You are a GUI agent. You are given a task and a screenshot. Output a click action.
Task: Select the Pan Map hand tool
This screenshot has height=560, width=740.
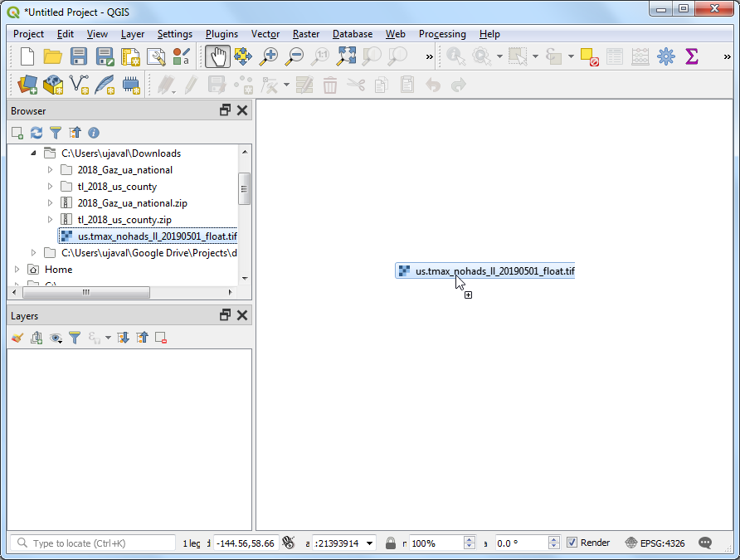click(x=217, y=56)
